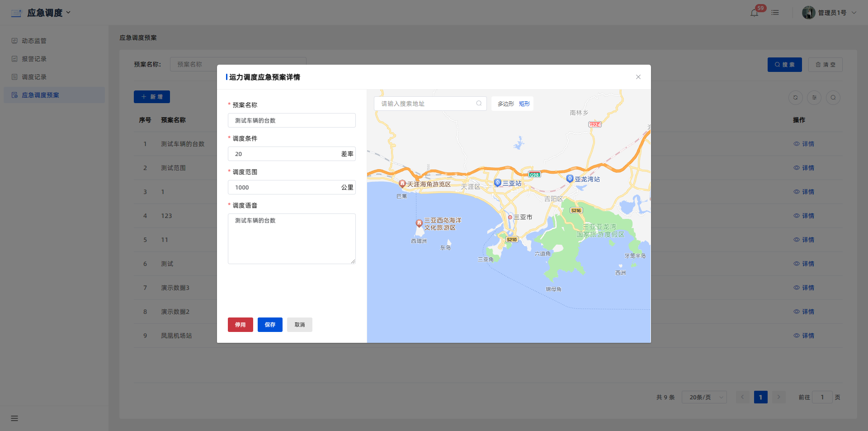This screenshot has height=431, width=868.
Task: Click the round search toggle icon
Action: tap(833, 98)
